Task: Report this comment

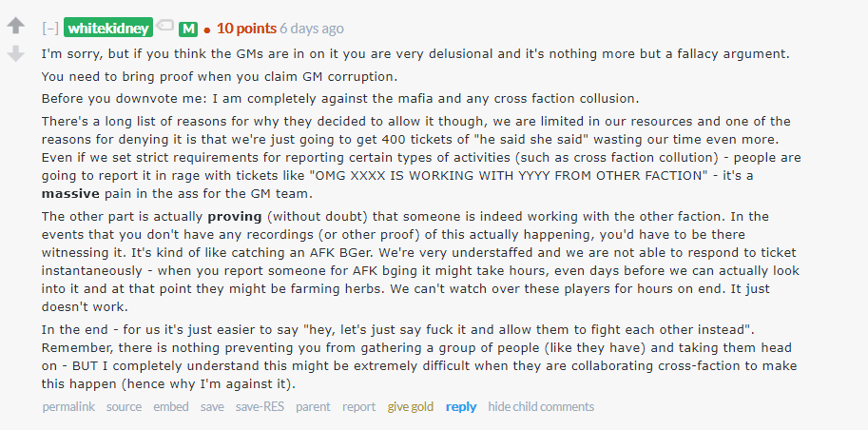Action: coord(358,406)
